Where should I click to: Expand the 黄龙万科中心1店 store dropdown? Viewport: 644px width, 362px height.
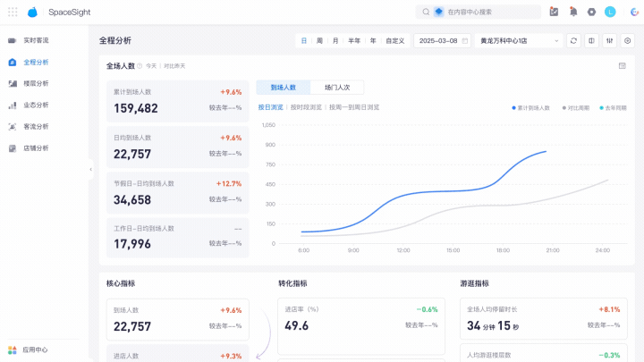(519, 40)
